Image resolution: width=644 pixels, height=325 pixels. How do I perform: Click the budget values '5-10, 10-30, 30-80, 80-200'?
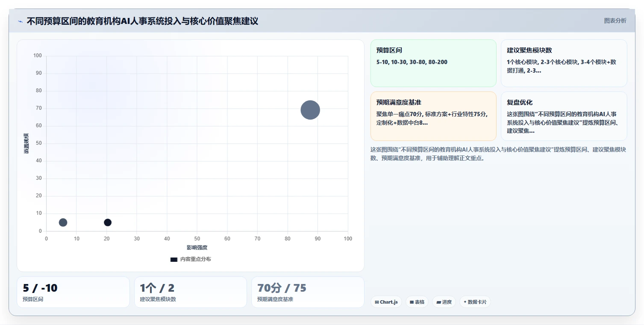pyautogui.click(x=412, y=62)
